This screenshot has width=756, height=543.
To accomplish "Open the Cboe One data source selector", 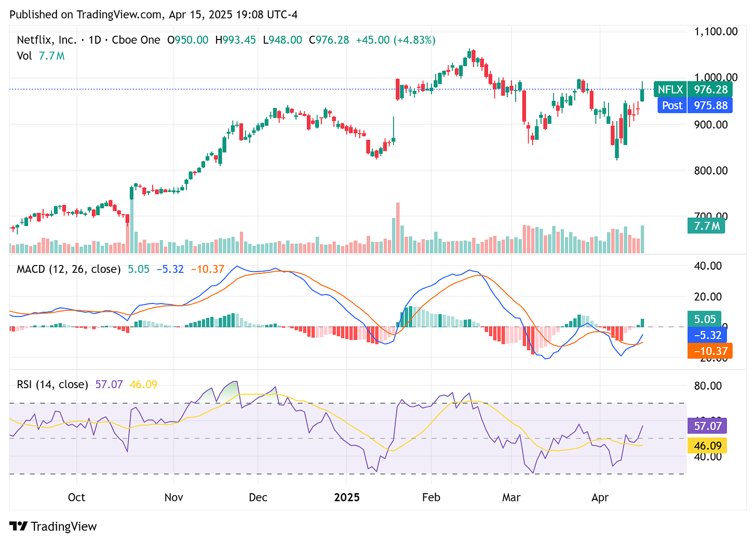I will coord(136,39).
